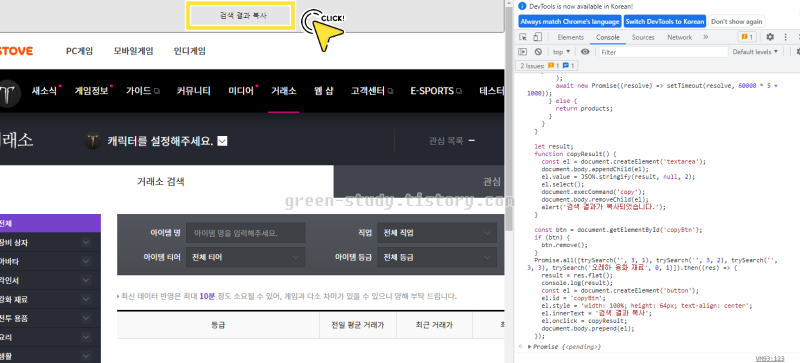Expand the 강화 재료 category
The image size is (800, 363).
point(86,299)
